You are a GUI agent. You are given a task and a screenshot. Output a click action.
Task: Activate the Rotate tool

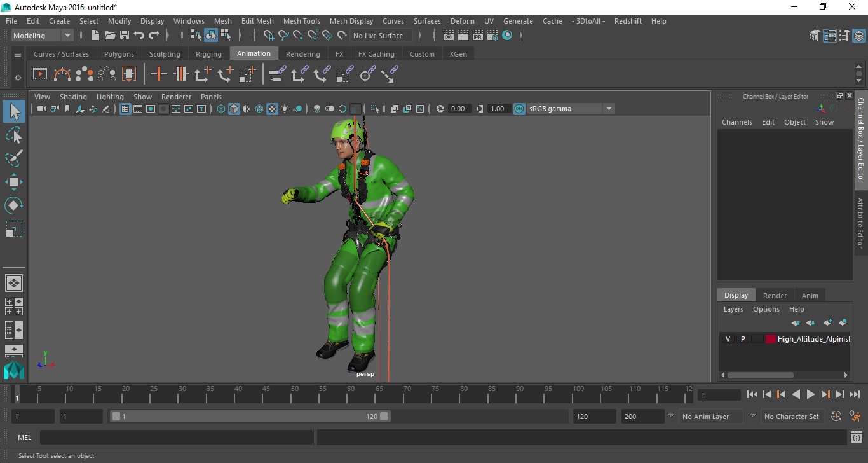[14, 205]
